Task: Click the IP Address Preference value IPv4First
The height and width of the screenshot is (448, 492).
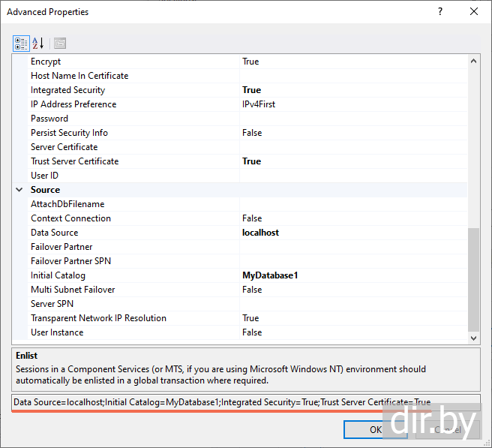Action: click(352, 104)
